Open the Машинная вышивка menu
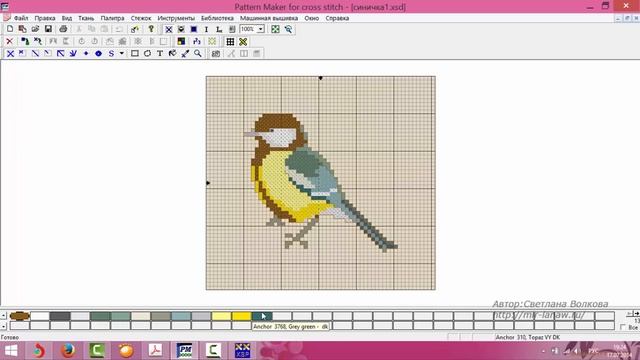This screenshot has height=360, width=640. [x=269, y=18]
